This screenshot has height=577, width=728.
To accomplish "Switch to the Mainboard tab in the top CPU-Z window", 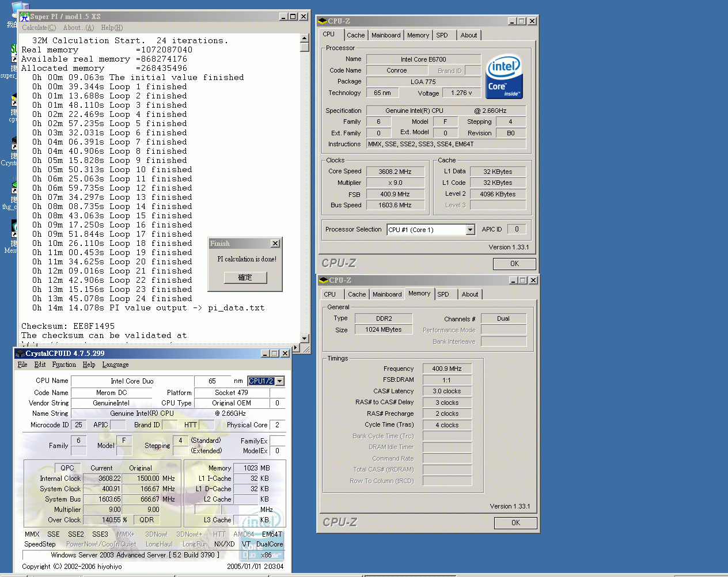I will point(386,35).
